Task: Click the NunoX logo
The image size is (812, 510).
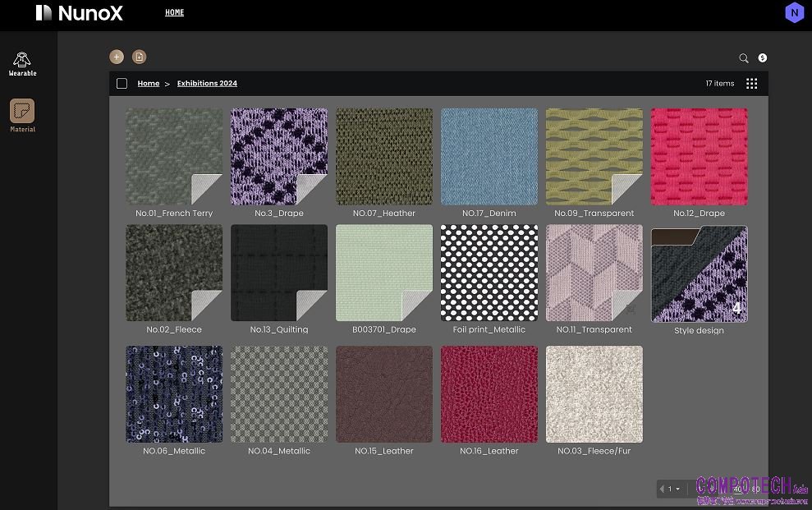Action: click(80, 12)
